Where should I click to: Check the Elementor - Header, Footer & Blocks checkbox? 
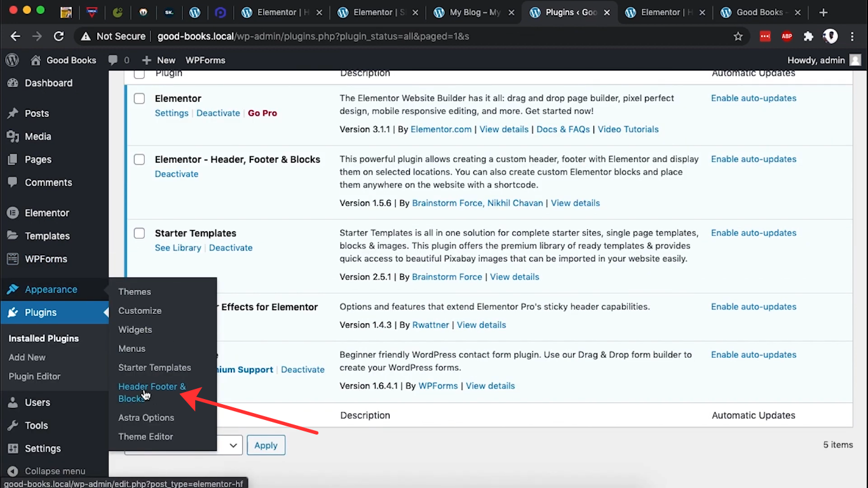pyautogui.click(x=139, y=159)
